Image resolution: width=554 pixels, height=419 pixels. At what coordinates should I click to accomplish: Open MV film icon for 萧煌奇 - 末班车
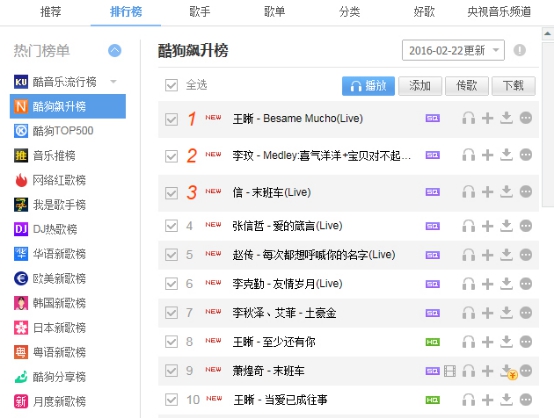[x=450, y=371]
